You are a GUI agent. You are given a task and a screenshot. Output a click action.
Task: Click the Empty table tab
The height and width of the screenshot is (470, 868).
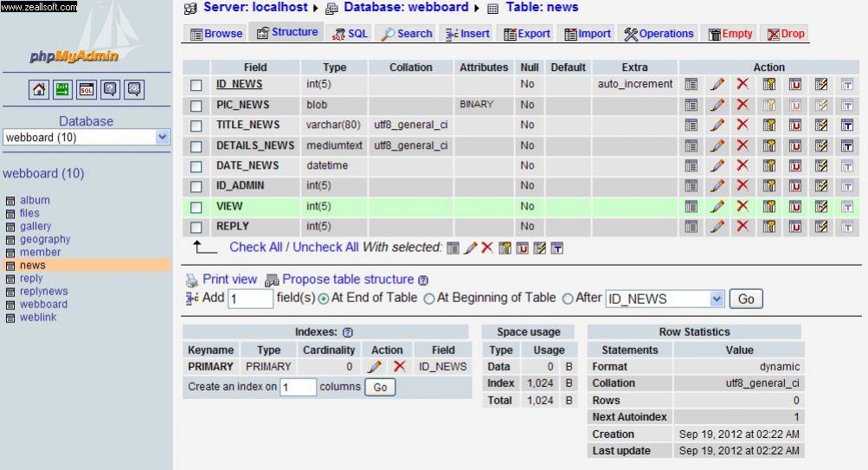coord(730,34)
